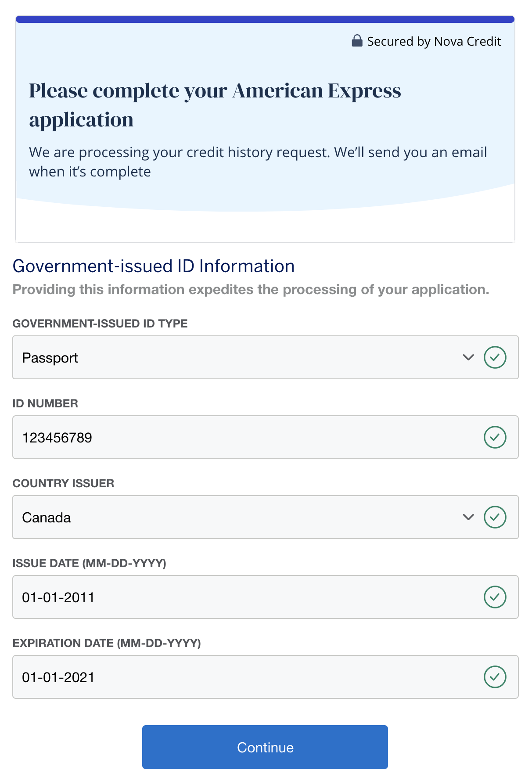Click the credit history processing message
Viewport: 532px width, 784px height.
pos(258,162)
